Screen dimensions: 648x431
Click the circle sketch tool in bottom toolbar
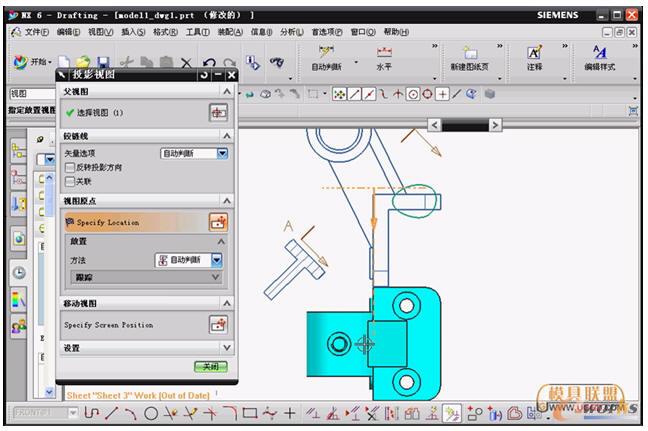[x=151, y=413]
